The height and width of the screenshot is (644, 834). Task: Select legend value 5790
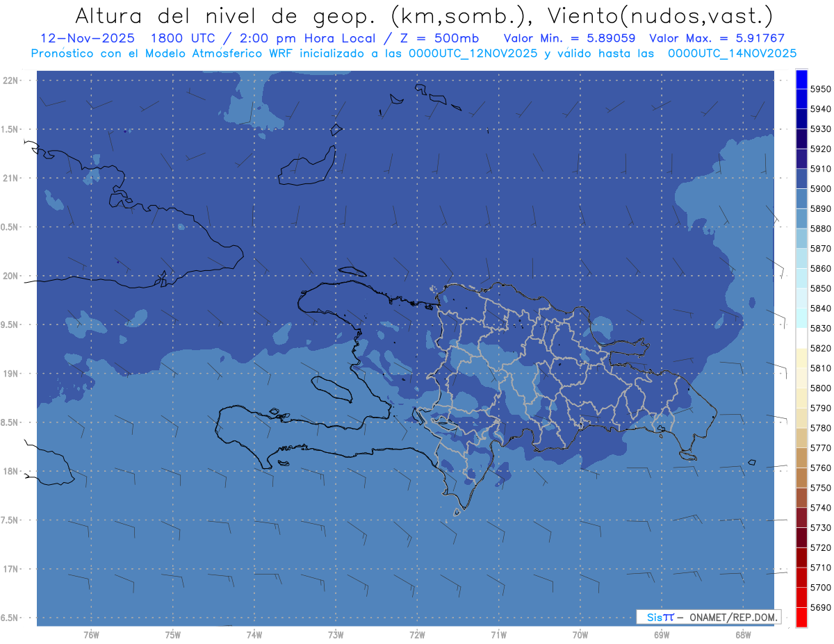tap(820, 408)
